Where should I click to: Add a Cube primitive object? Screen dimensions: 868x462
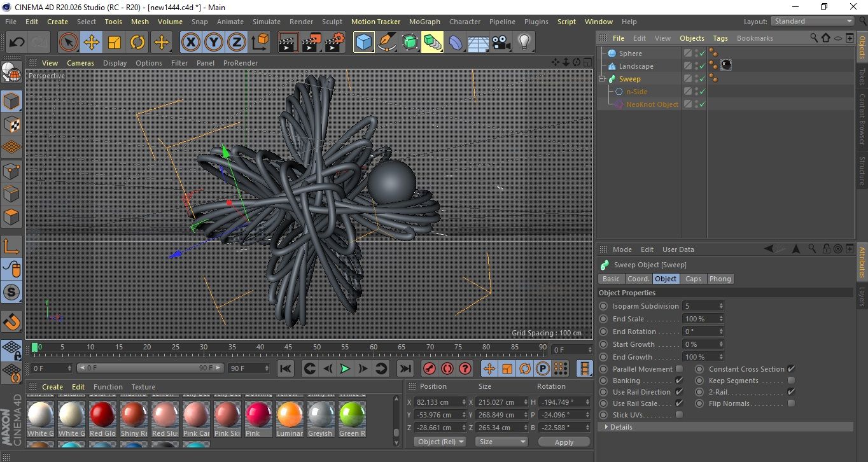coord(363,43)
